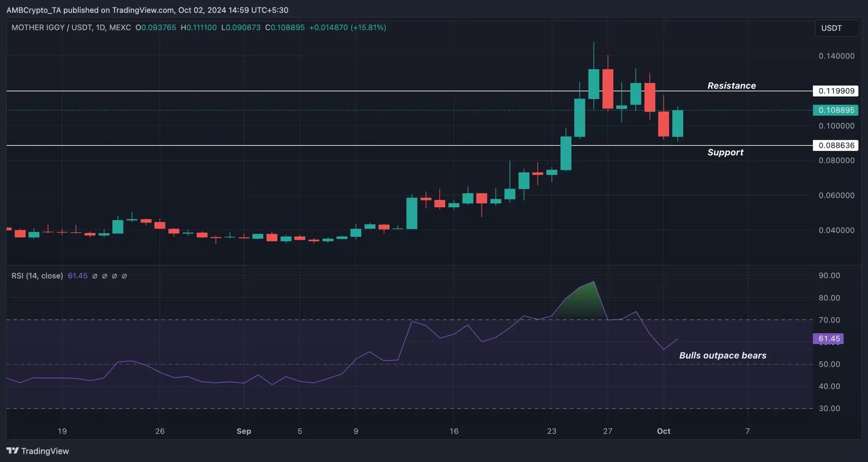Click the teal current price label 0.108895

pos(836,110)
